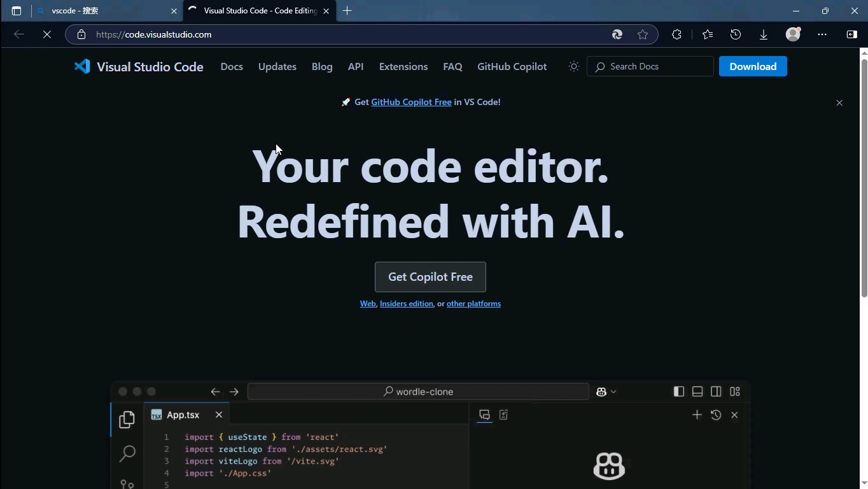Click the source control icon in preview sidebar
The width and height of the screenshot is (868, 489).
pos(127,484)
